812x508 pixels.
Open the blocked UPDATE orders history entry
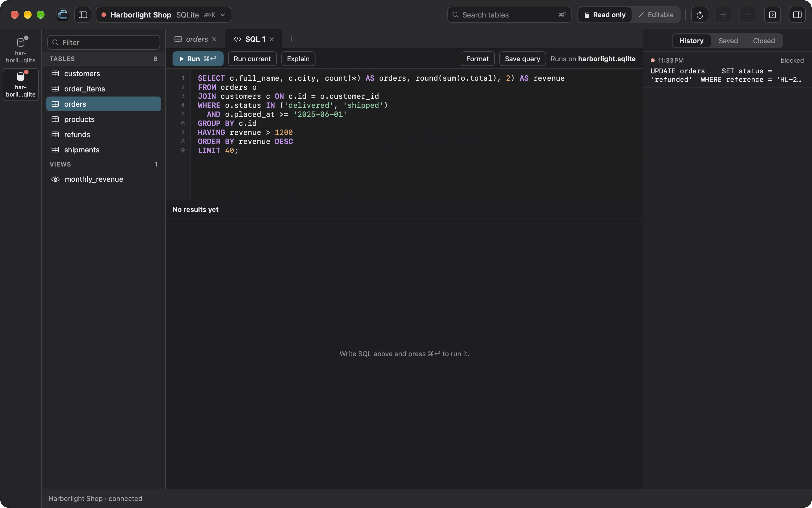coord(727,70)
